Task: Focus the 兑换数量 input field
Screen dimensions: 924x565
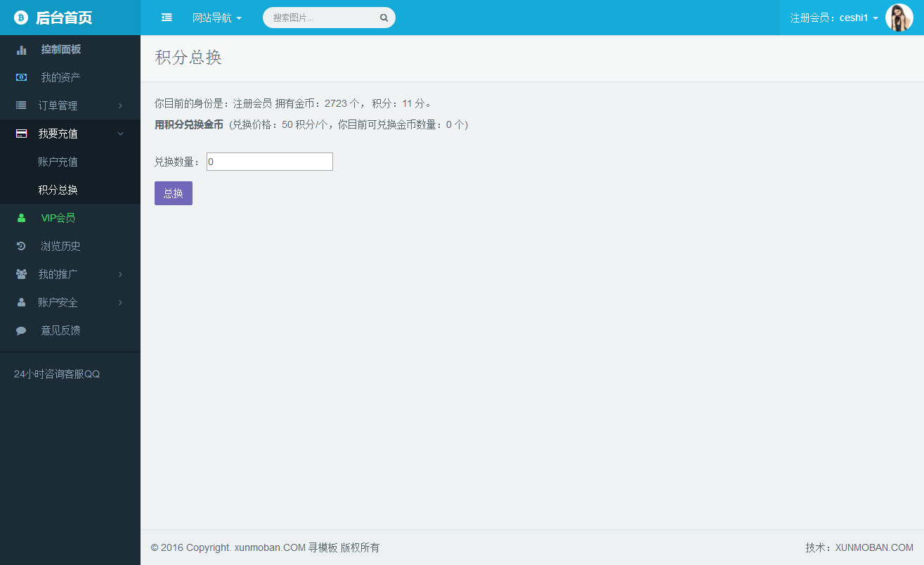Action: point(270,162)
